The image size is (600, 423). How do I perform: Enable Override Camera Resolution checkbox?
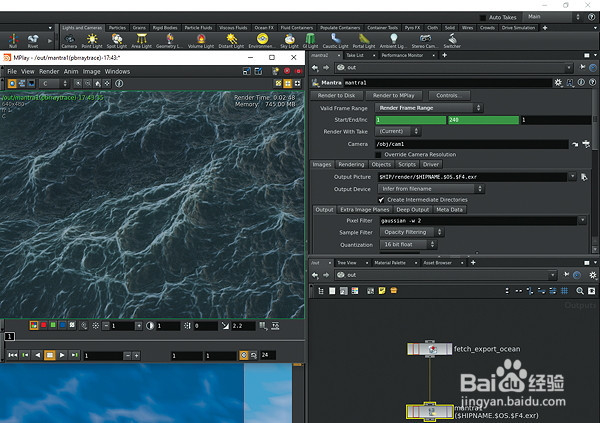[x=378, y=154]
